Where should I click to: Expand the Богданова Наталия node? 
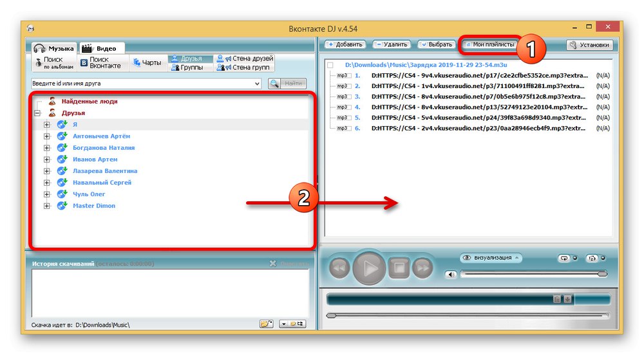coord(46,147)
